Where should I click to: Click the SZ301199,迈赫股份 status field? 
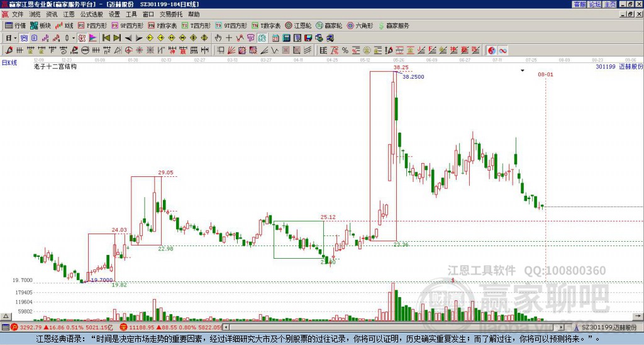[608, 327]
